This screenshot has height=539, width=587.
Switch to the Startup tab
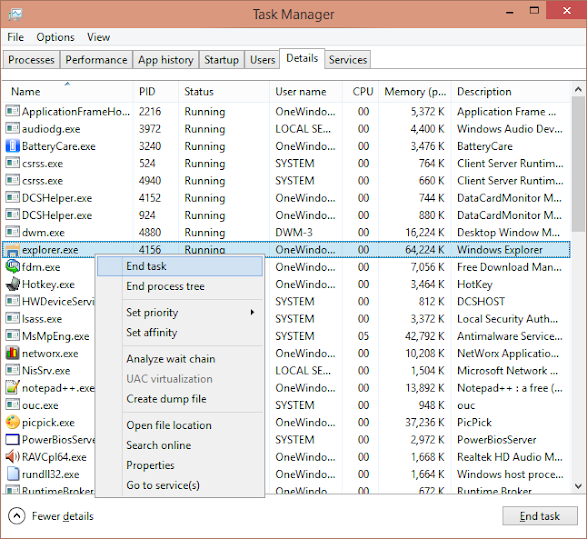221,60
